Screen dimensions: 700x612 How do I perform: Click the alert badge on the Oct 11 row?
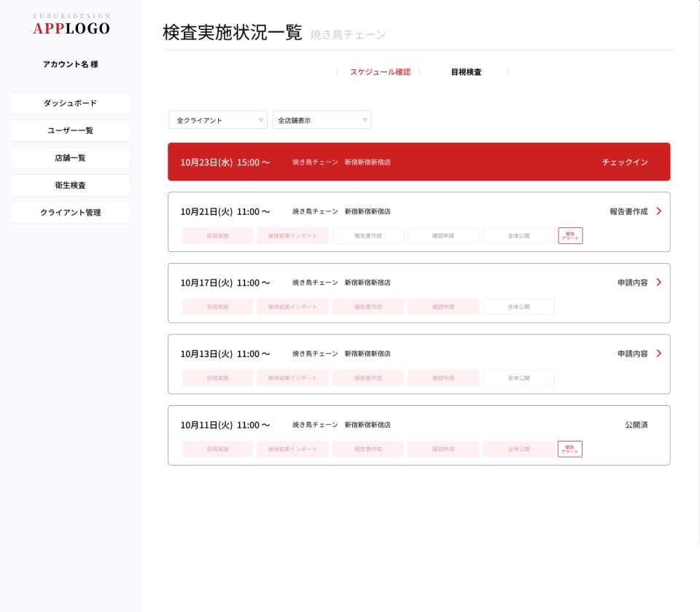coord(570,449)
